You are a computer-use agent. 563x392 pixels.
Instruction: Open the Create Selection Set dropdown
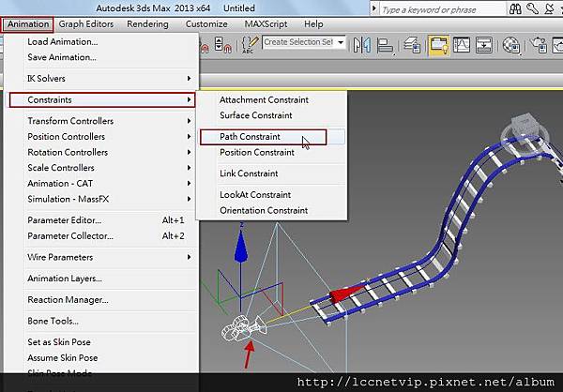[x=341, y=43]
